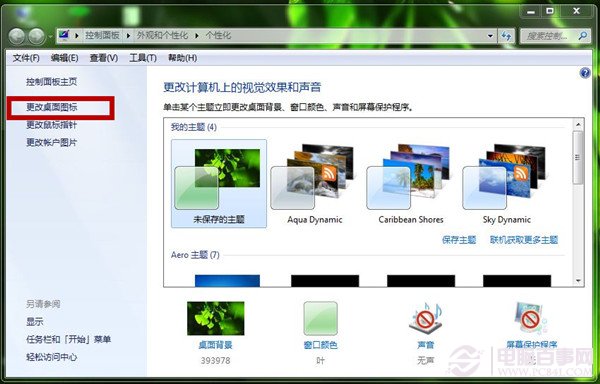The height and width of the screenshot is (384, 600).
Task: Click the 声音 text link
Action: click(426, 345)
